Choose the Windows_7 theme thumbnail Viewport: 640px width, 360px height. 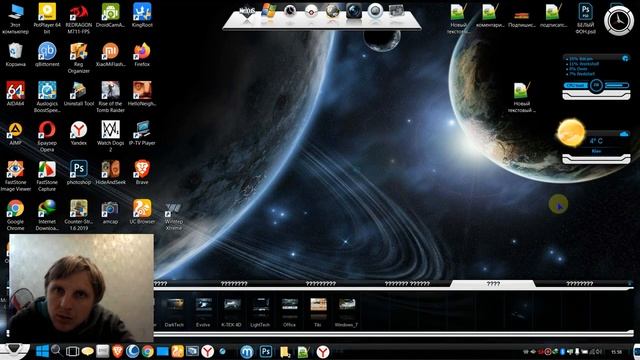pyautogui.click(x=346, y=313)
